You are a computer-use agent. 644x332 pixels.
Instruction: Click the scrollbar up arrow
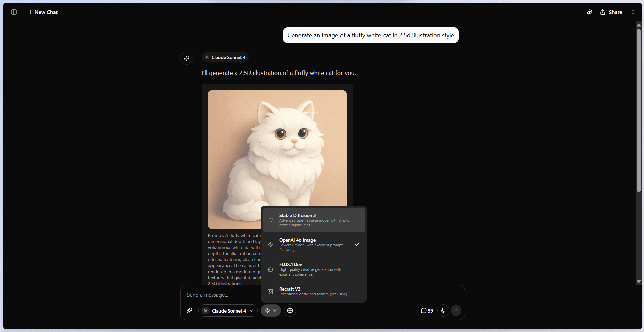(639, 25)
